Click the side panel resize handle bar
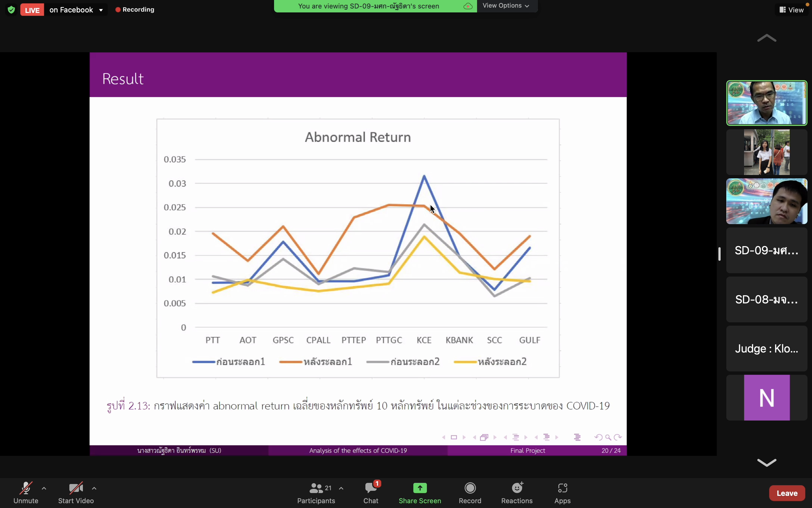This screenshot has width=812, height=508. click(x=720, y=254)
